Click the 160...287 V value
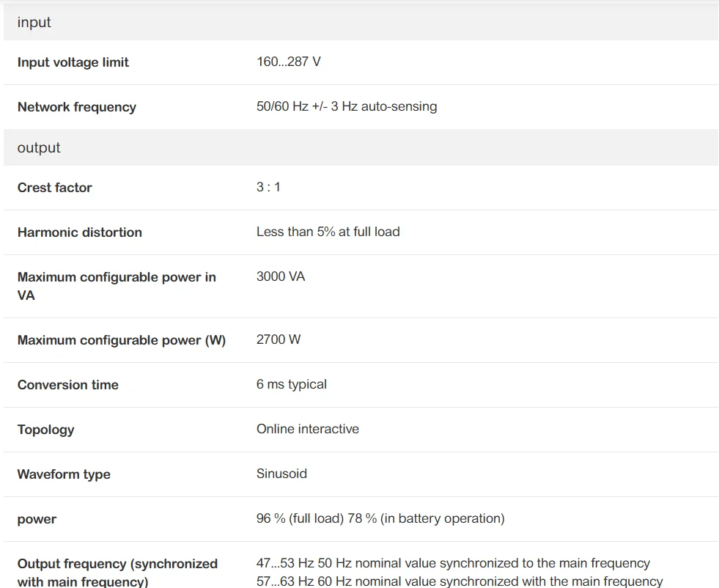Screen dimensions: 719x588 pyautogui.click(x=288, y=62)
